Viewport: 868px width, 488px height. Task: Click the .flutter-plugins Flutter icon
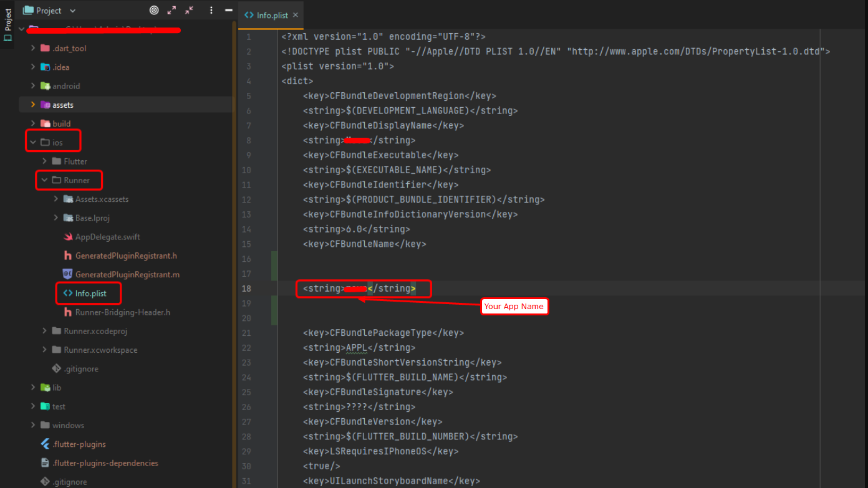tap(45, 444)
